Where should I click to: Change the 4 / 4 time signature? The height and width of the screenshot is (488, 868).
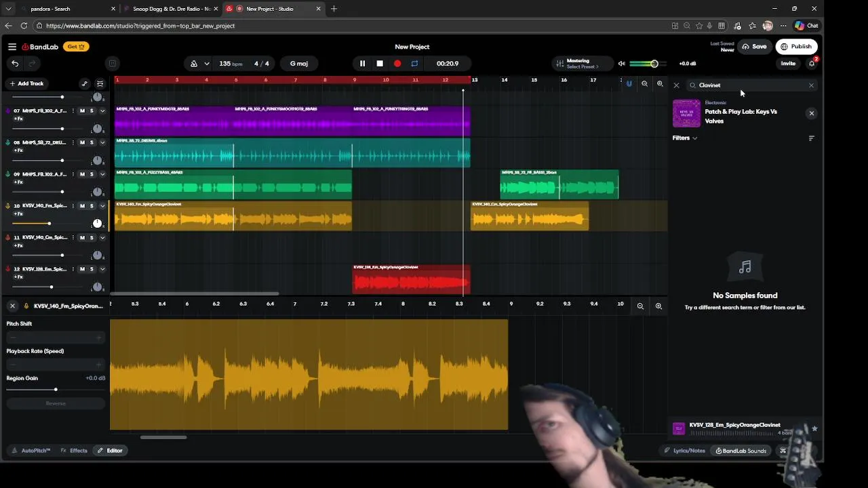coord(262,64)
